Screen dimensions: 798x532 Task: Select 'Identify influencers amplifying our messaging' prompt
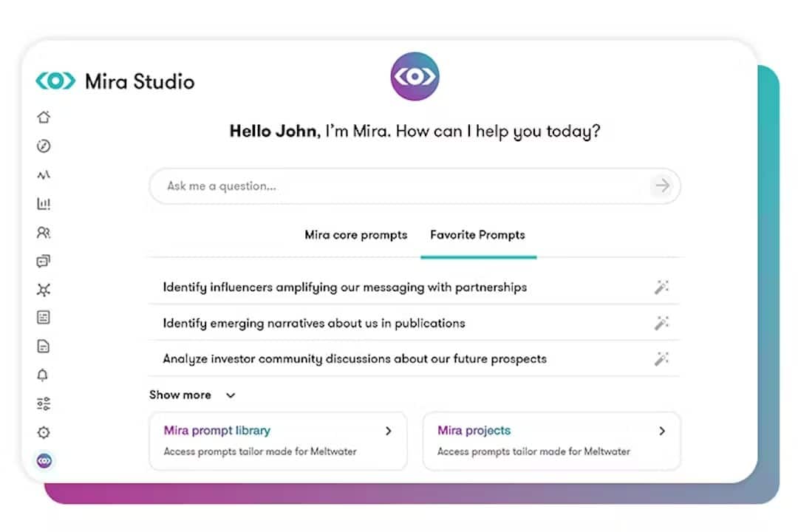[x=344, y=287]
